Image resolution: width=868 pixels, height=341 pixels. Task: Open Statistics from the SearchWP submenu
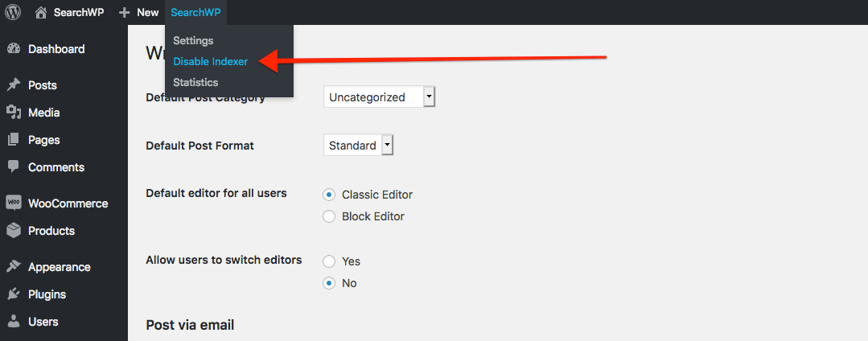coord(195,83)
